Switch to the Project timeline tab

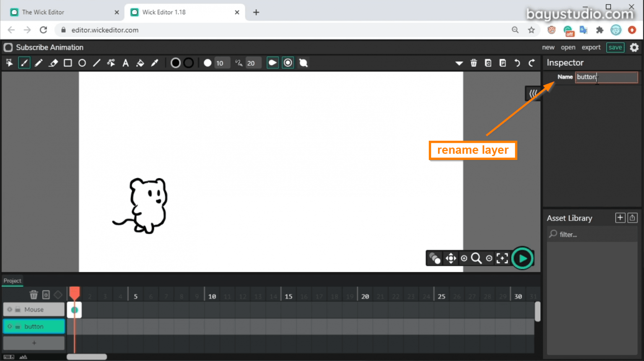coord(13,281)
